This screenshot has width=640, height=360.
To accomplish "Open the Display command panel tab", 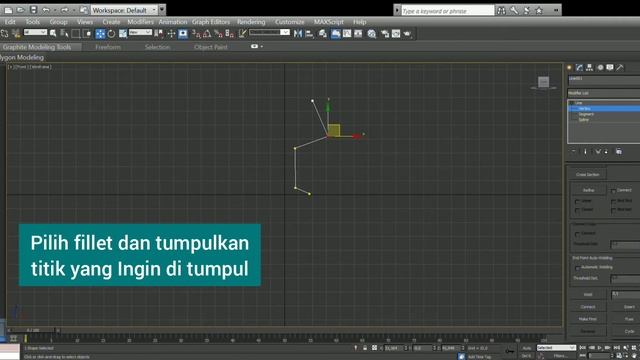I will coord(610,68).
